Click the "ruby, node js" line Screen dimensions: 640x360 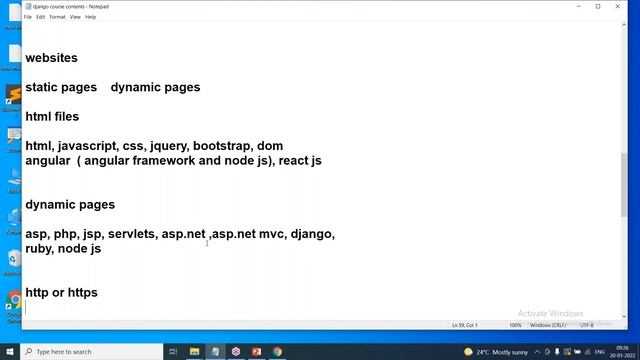point(63,249)
